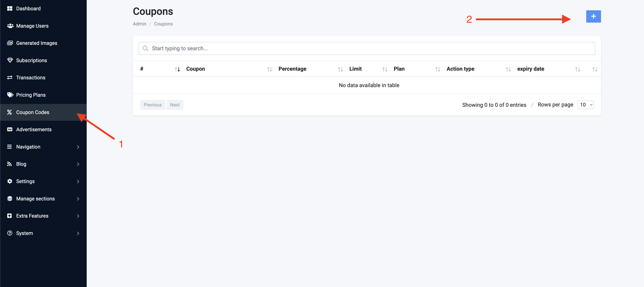
Task: Click the Subscriptions diamond icon
Action: tap(10, 60)
